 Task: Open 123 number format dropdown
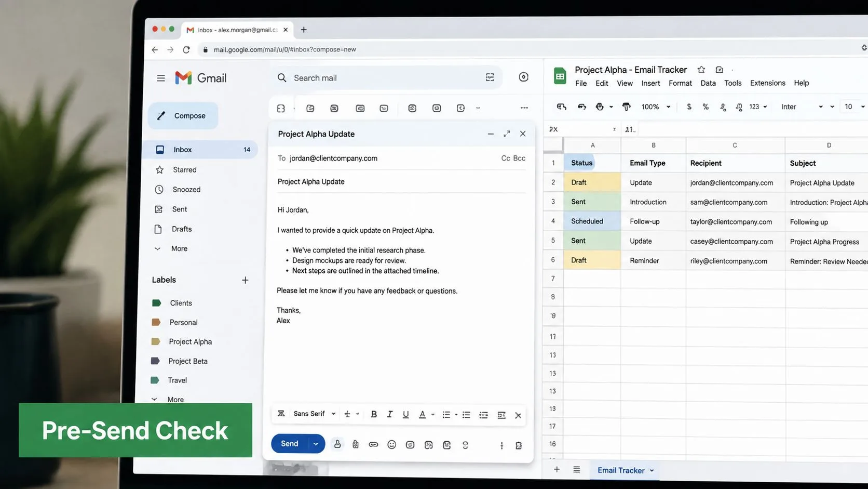click(x=758, y=107)
